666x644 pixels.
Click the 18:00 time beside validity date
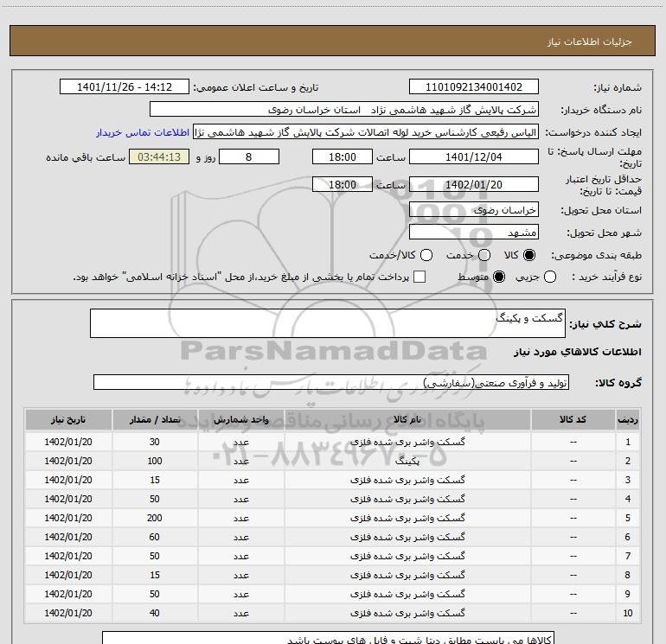coord(343,184)
